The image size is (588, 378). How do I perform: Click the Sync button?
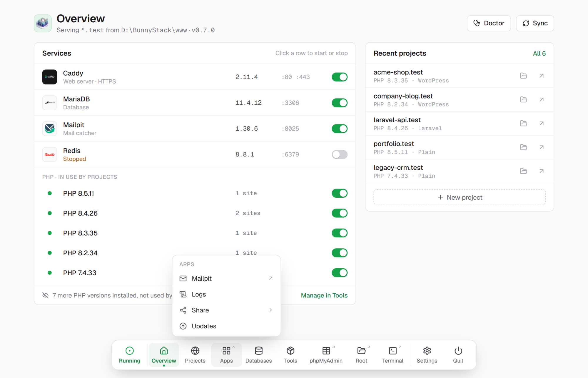tap(535, 23)
